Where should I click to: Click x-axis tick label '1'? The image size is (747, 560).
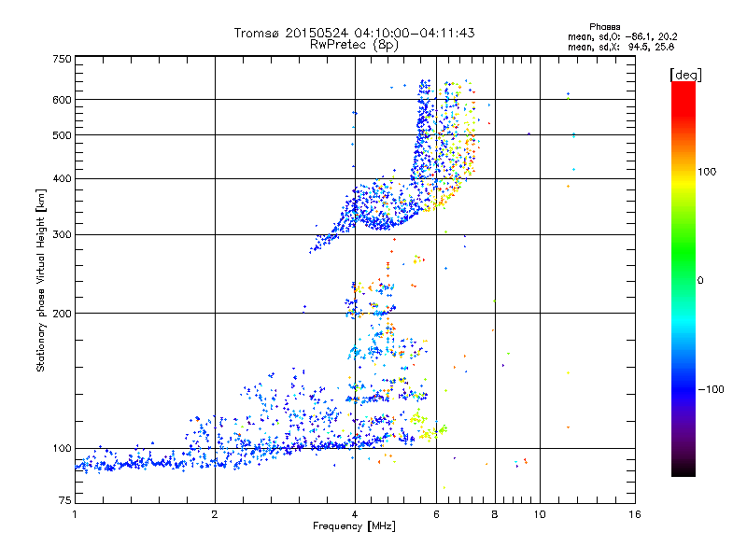pyautogui.click(x=75, y=514)
